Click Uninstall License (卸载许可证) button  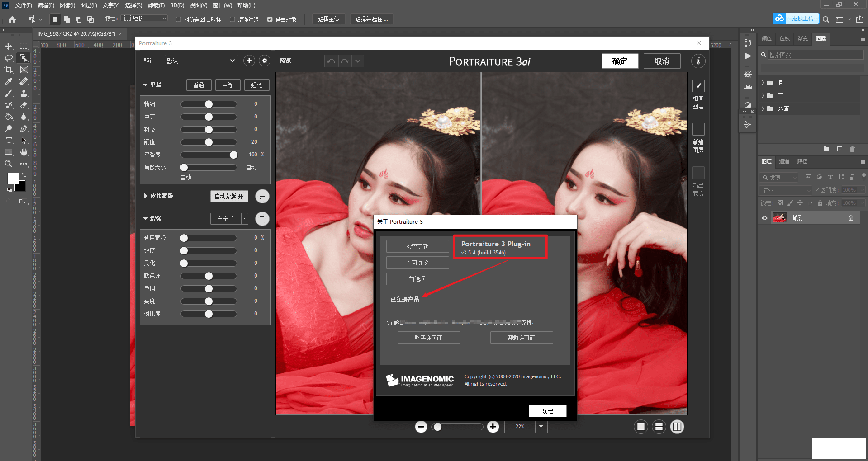[x=522, y=338]
